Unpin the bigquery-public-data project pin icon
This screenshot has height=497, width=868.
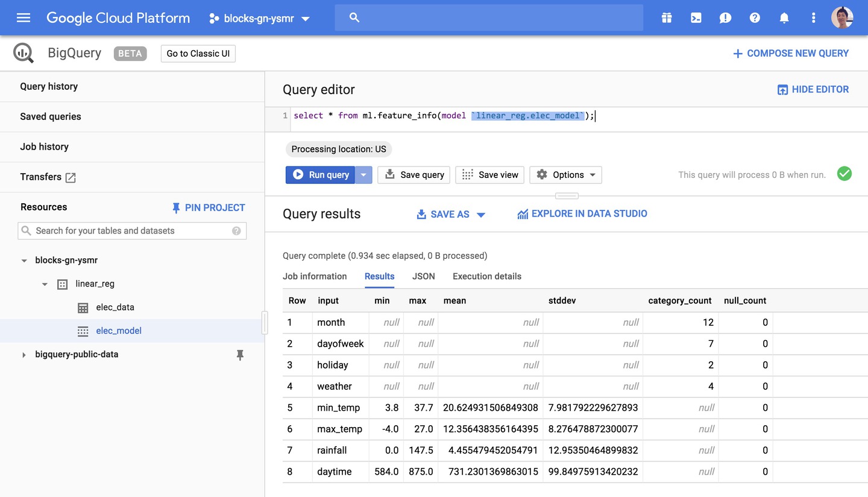(240, 355)
